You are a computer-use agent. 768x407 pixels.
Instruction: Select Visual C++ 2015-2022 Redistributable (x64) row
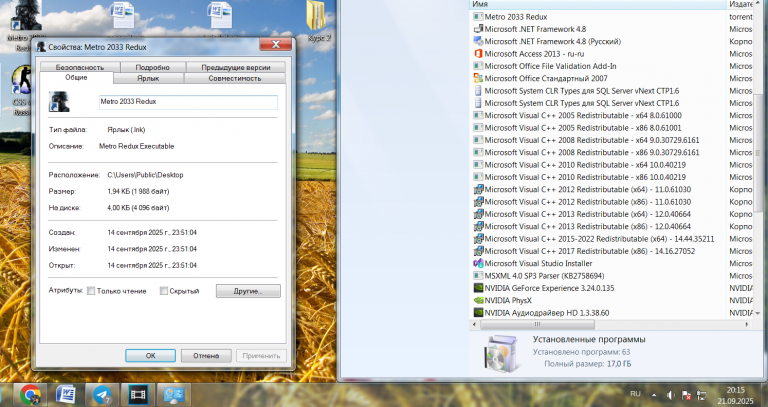598,239
